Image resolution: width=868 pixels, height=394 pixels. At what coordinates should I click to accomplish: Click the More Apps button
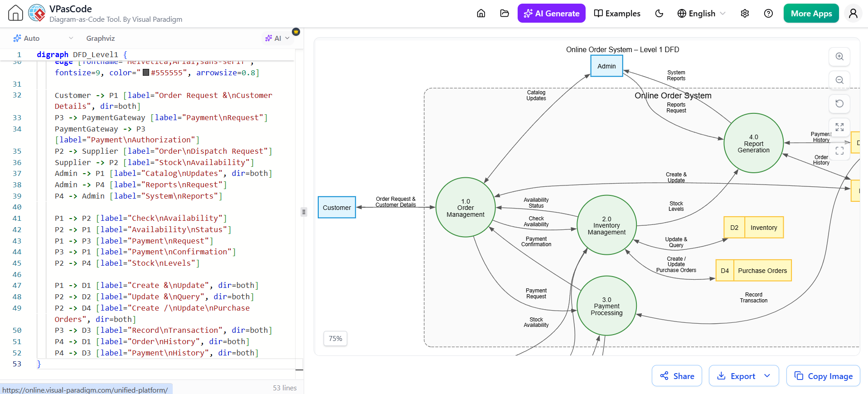(x=811, y=13)
